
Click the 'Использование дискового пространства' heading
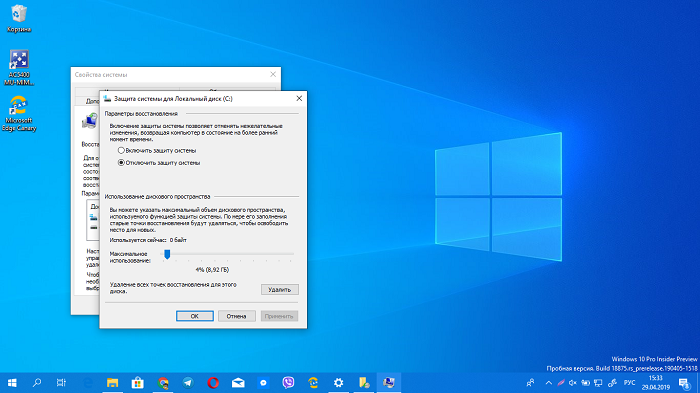pos(157,196)
